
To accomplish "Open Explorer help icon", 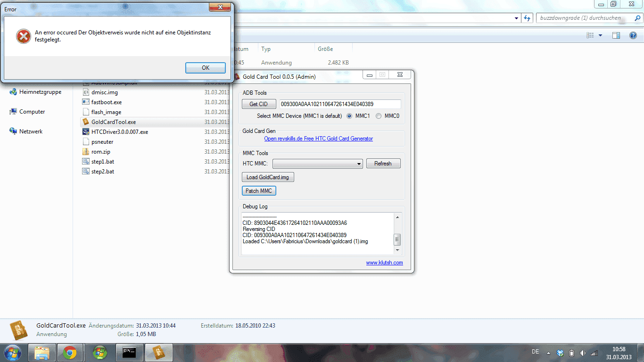I will 633,35.
